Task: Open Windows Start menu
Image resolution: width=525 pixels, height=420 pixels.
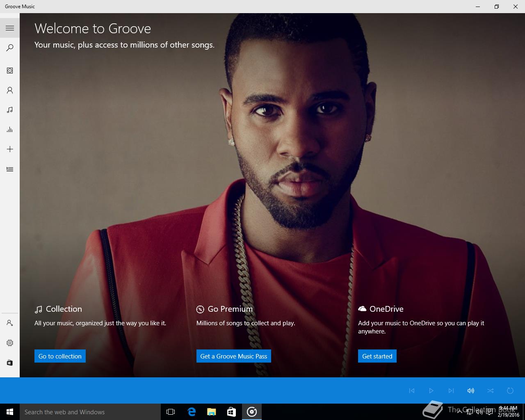Action: click(x=10, y=412)
